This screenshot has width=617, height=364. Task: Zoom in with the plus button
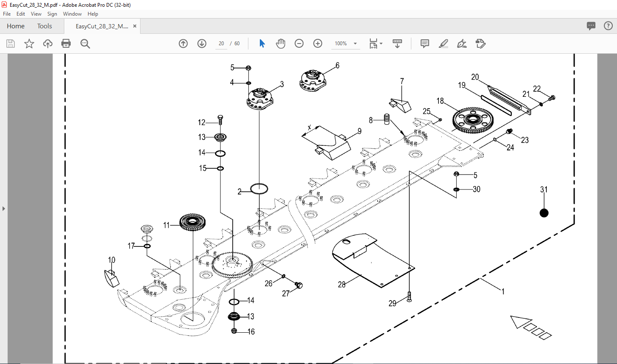click(318, 44)
